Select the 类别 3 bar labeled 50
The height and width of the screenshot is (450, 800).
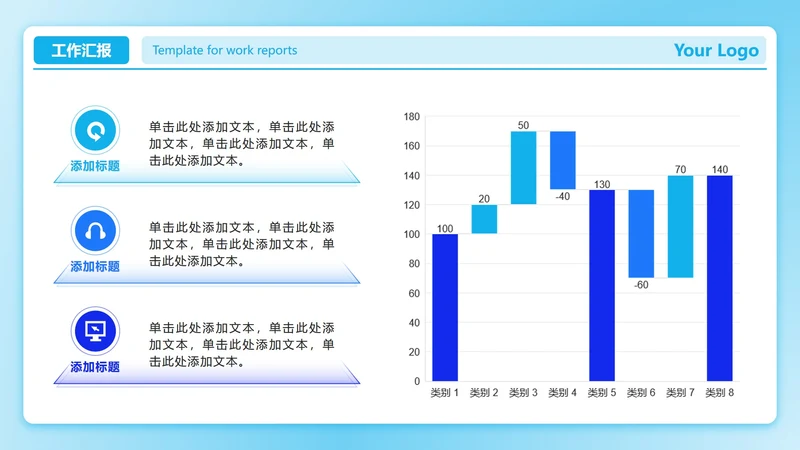[523, 167]
